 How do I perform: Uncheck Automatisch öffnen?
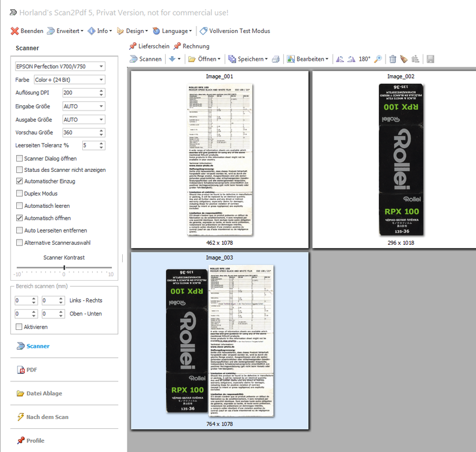tap(20, 218)
